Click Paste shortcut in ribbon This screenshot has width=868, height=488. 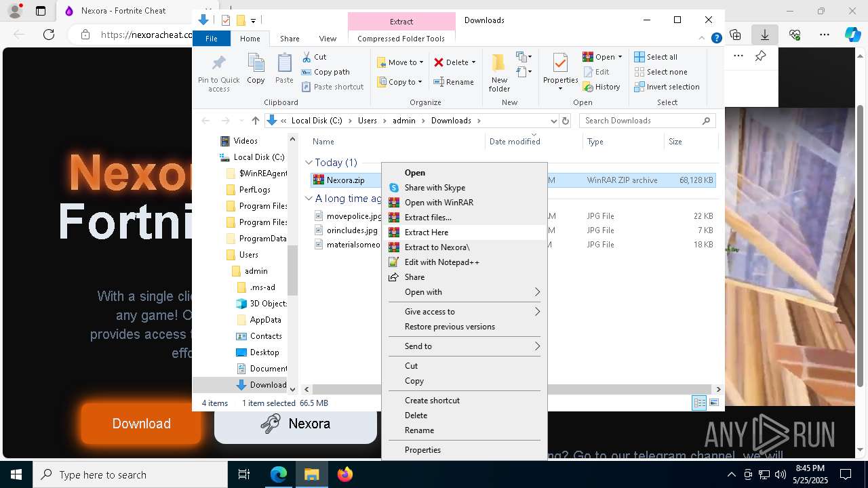point(332,87)
